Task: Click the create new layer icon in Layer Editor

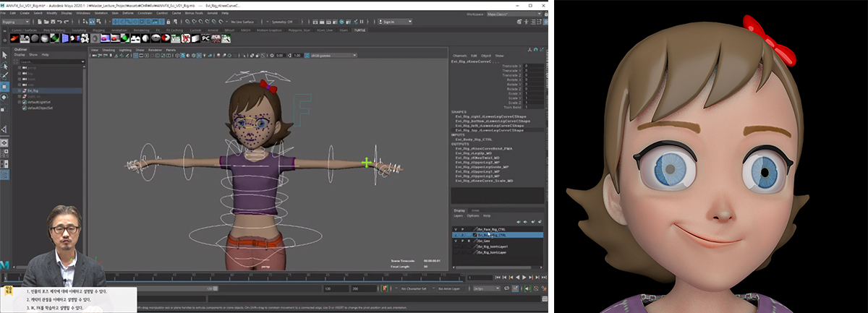Action: click(532, 222)
